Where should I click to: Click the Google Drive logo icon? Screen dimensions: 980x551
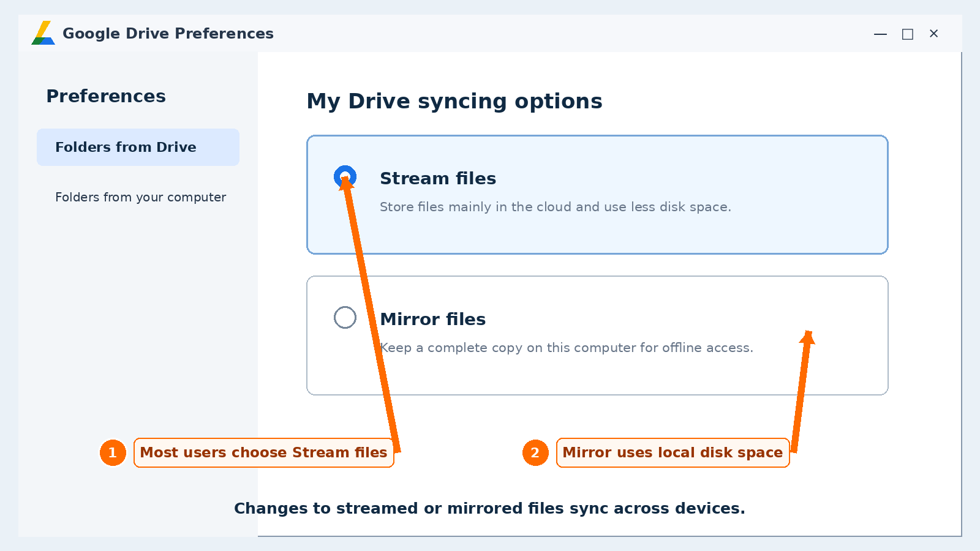pos(43,33)
